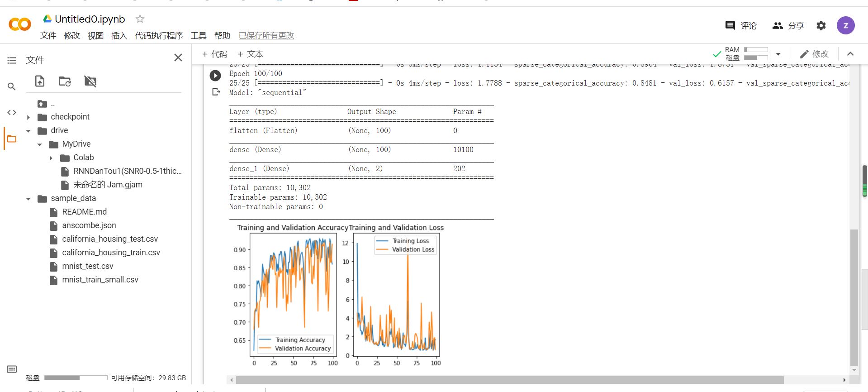Screen dimensions: 868x392
Task: Add a text cell with + 文本
Action: tap(250, 54)
